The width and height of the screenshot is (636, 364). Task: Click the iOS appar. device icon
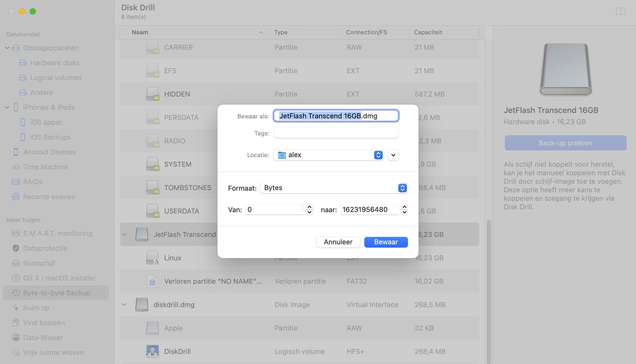[x=23, y=122]
